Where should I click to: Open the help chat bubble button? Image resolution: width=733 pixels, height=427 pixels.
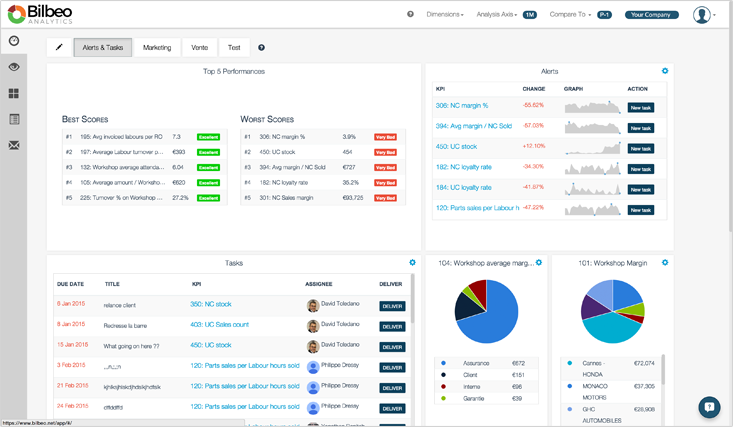coord(709,406)
